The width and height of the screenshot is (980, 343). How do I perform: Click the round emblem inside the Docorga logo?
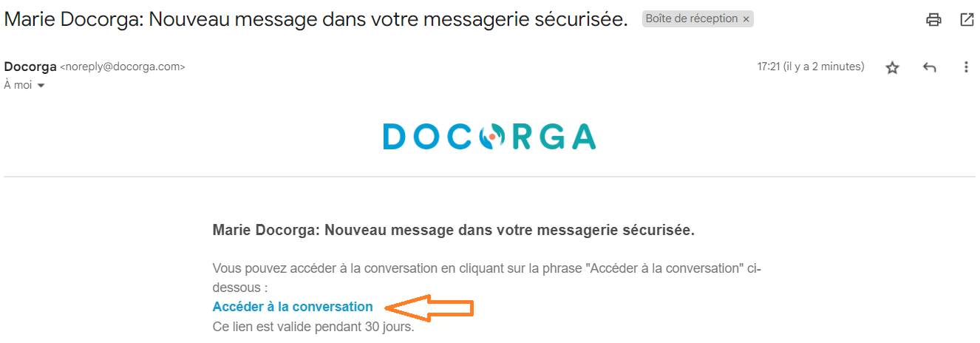click(491, 136)
